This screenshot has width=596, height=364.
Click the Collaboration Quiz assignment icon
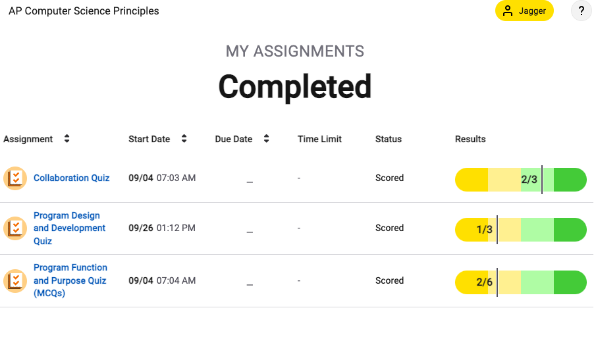[15, 178]
